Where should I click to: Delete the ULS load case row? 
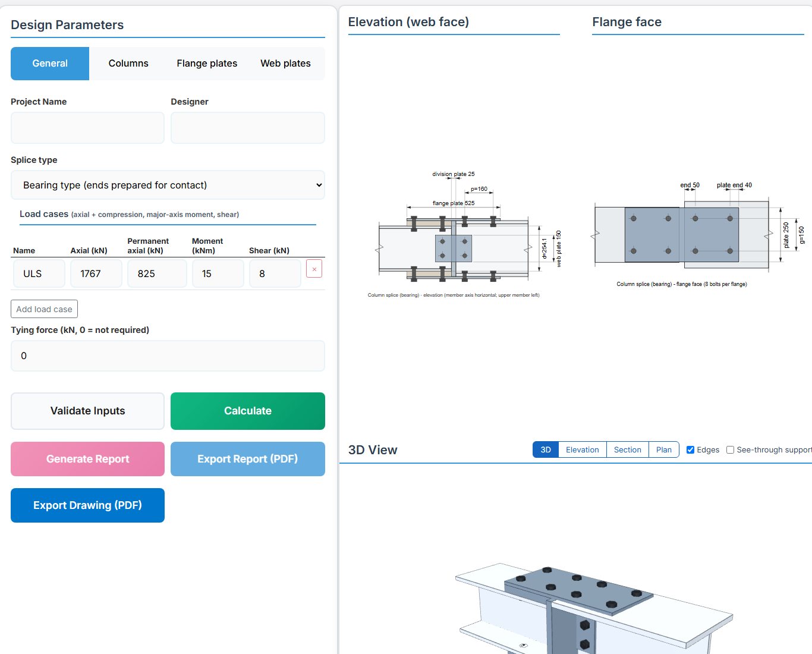click(x=314, y=269)
